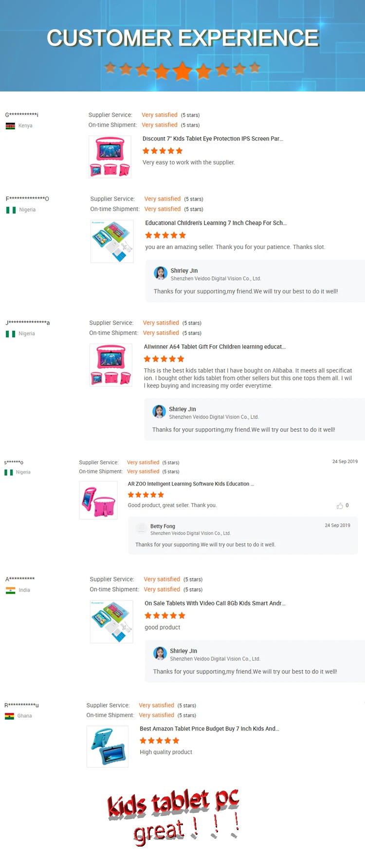Click star rating under AR ZOO product
The height and width of the screenshot is (868, 365).
pos(146,495)
